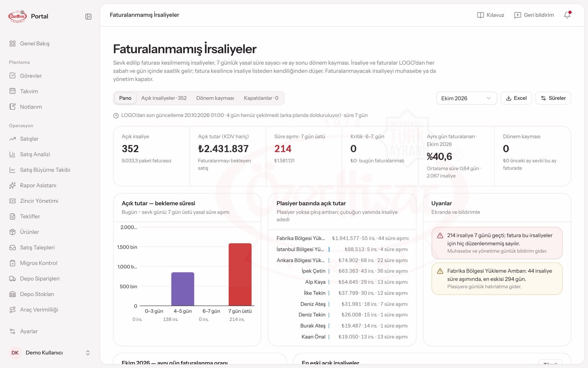Open the Süreler settings button
Screen dimensions: 588x368
click(553, 98)
